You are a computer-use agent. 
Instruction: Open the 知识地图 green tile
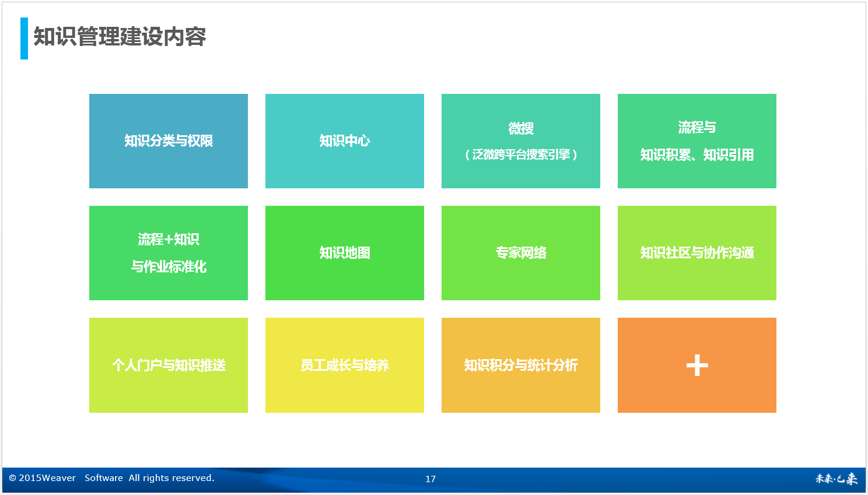344,253
